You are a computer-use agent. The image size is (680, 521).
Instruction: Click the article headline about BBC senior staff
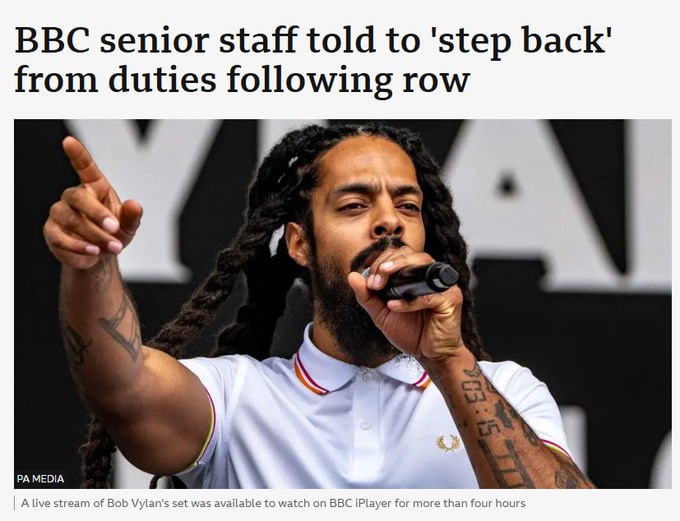[313, 60]
